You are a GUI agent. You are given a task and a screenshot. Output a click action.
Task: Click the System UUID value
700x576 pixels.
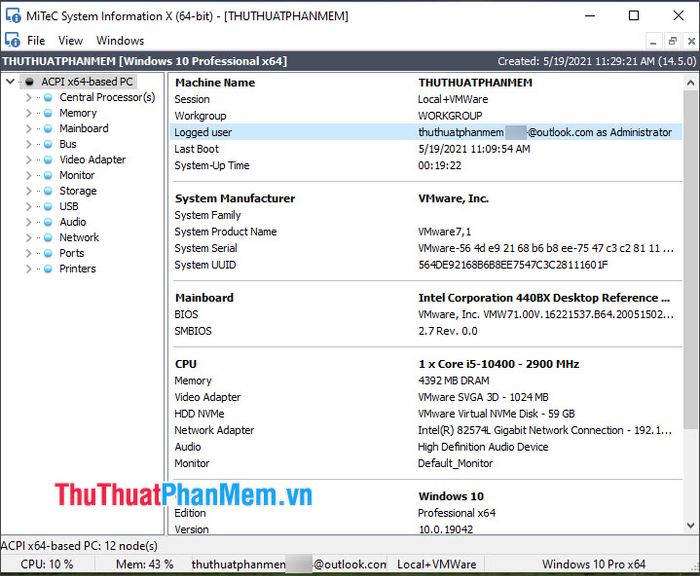coord(513,265)
